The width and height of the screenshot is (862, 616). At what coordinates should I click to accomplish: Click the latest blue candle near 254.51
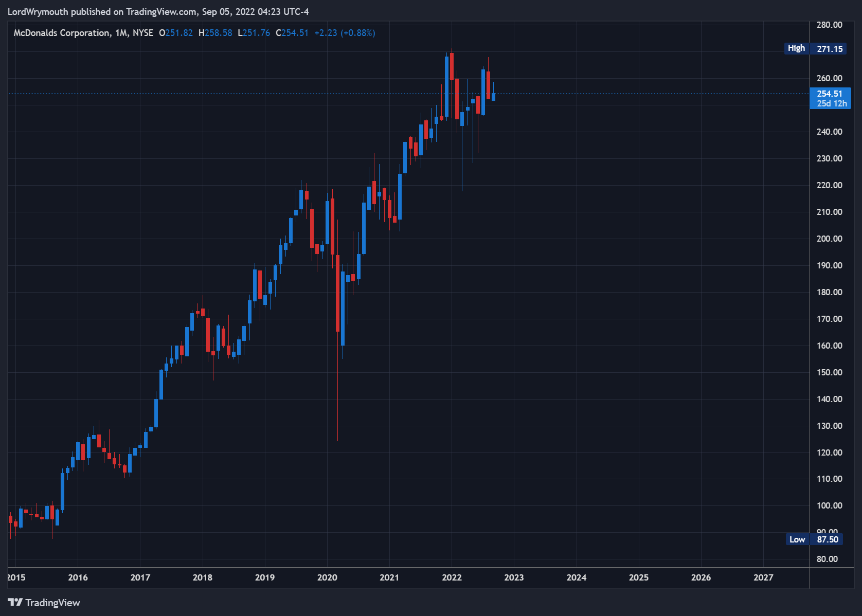(493, 97)
